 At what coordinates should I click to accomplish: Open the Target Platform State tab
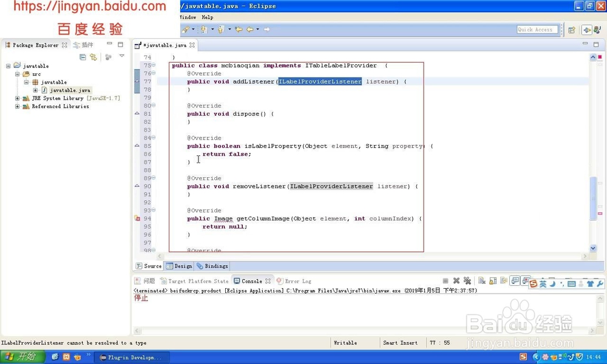[194, 281]
